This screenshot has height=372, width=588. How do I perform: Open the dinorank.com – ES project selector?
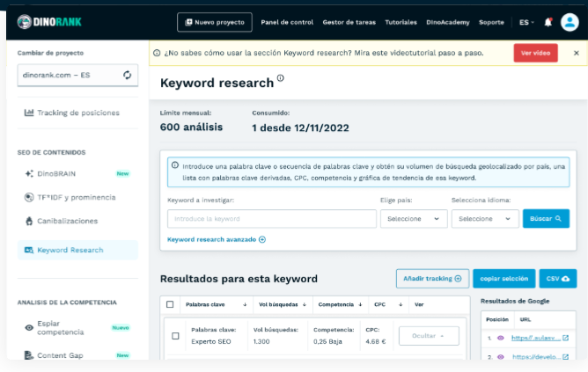tap(77, 75)
